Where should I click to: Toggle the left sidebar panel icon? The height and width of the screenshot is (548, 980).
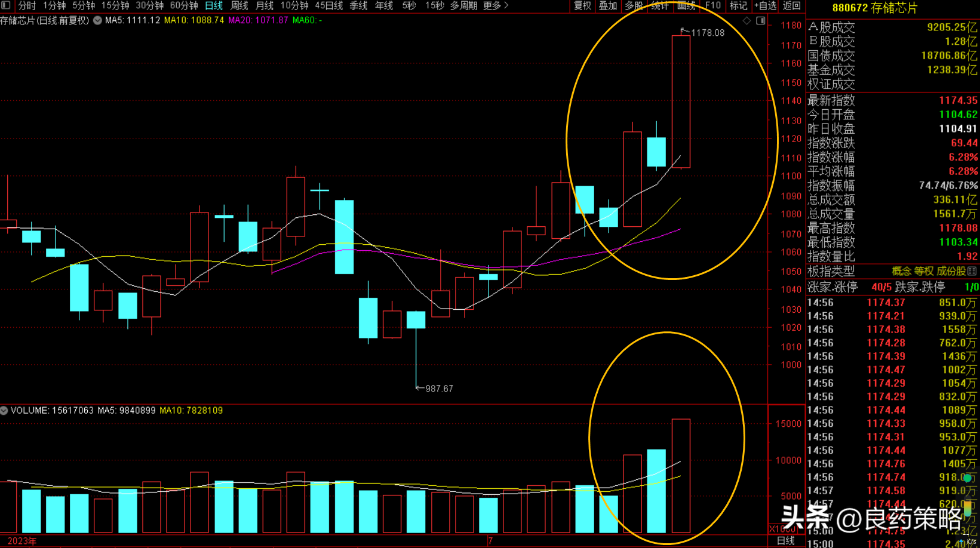pyautogui.click(x=6, y=5)
